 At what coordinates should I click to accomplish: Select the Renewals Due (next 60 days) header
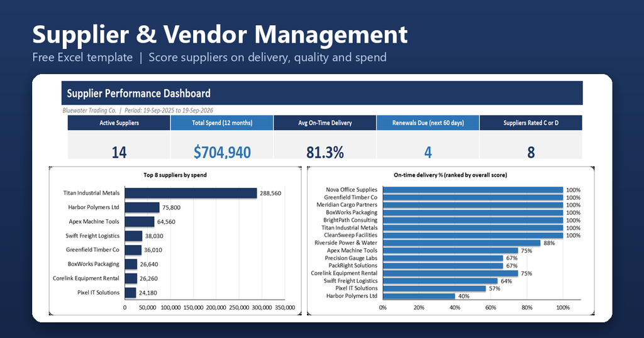(x=428, y=123)
